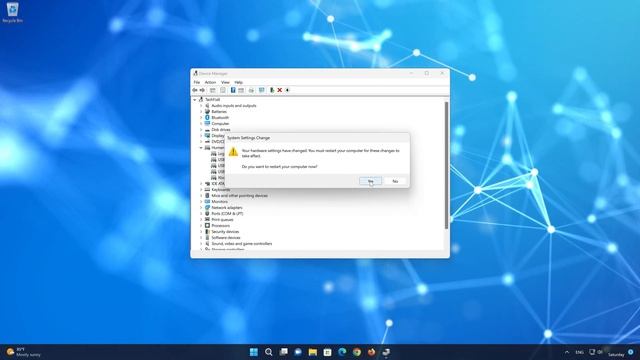640x360 pixels.
Task: Click the green Update driver toolbar icon
Action: coord(272,90)
